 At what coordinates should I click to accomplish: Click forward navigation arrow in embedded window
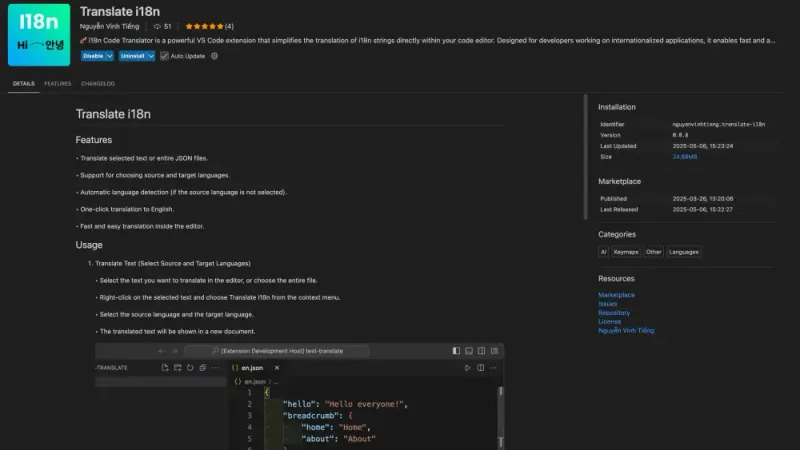174,351
